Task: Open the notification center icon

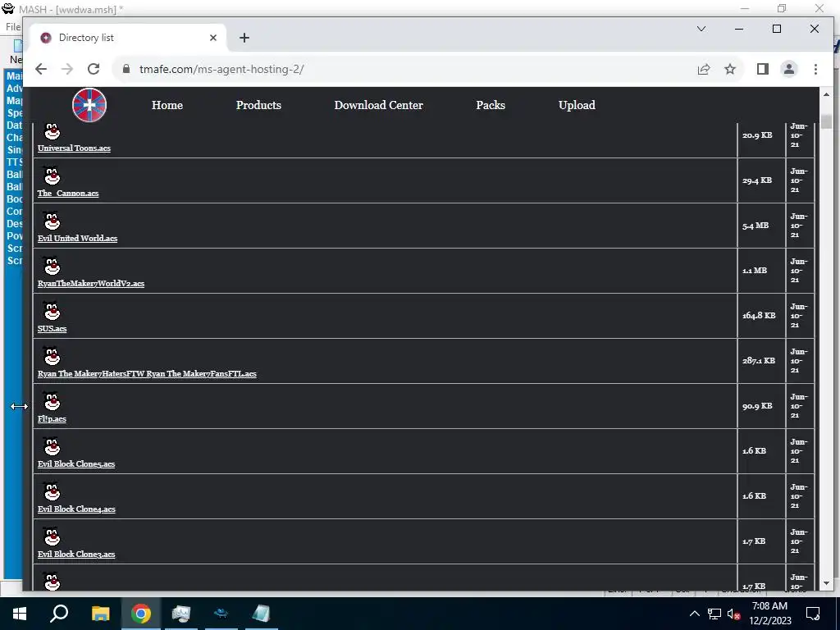Action: [813, 614]
